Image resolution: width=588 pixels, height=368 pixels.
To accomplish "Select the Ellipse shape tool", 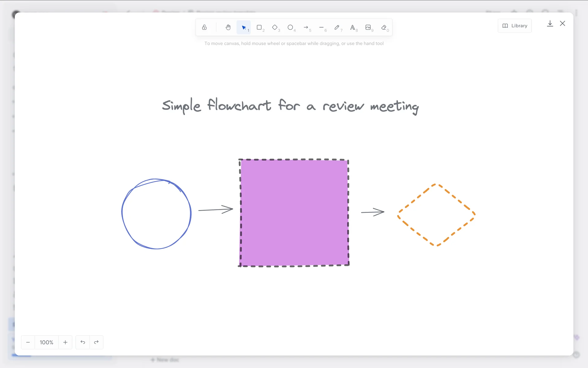I will [x=290, y=27].
